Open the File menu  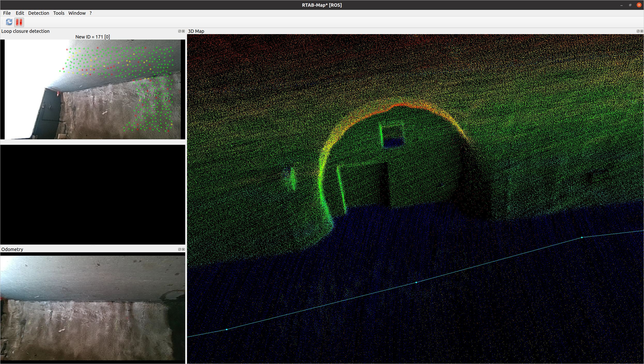[x=7, y=13]
